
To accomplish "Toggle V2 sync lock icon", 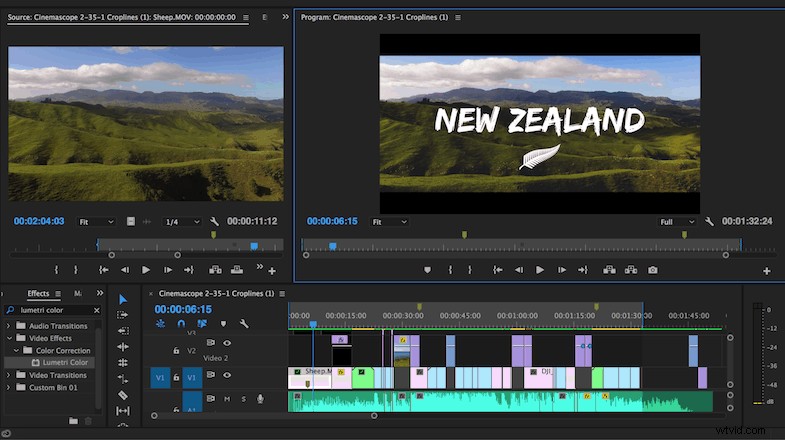I will pyautogui.click(x=211, y=343).
